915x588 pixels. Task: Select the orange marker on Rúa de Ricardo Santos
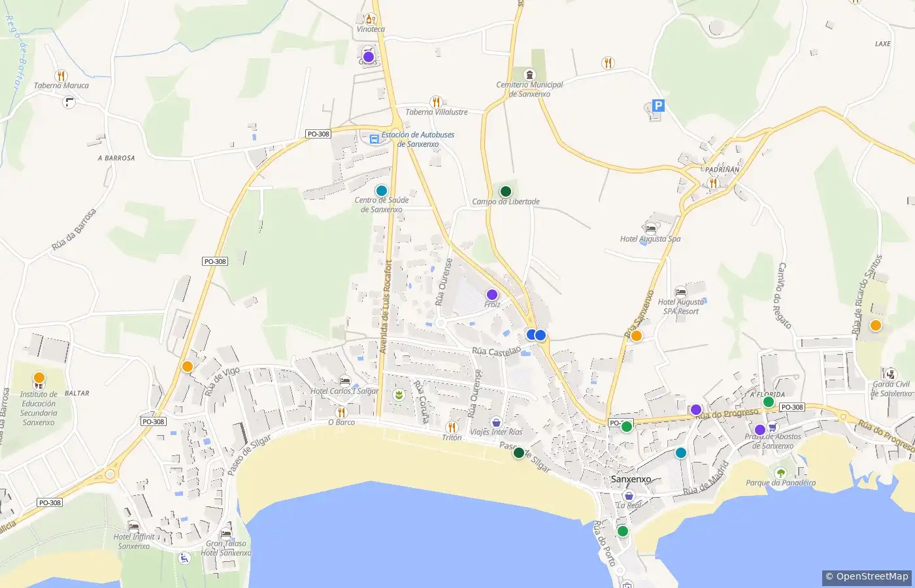tap(876, 325)
